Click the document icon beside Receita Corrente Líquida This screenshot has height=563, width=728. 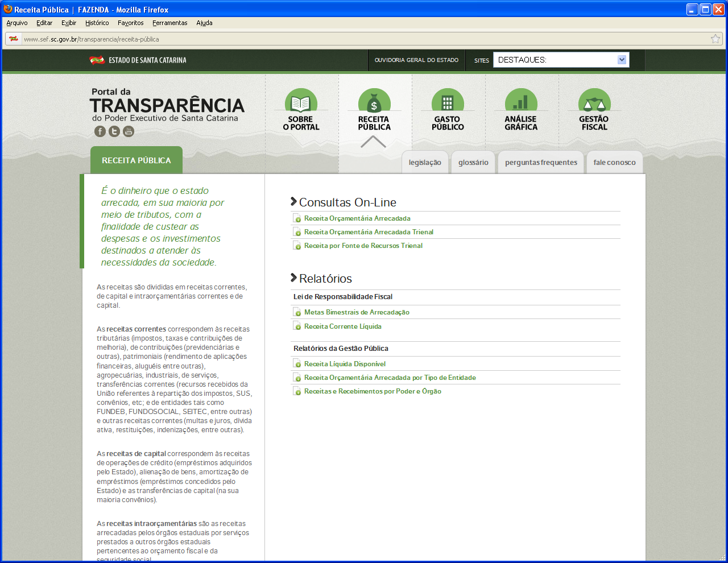(x=297, y=326)
